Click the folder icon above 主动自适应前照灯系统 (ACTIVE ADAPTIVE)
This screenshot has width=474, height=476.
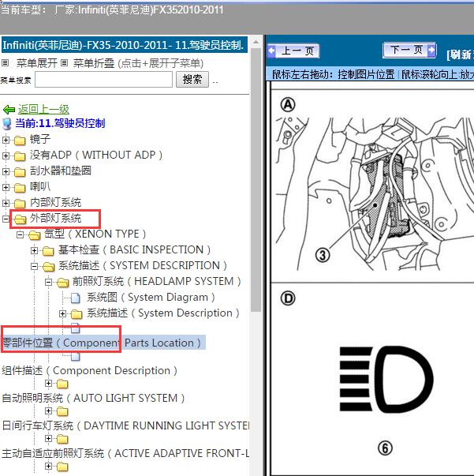[x=62, y=439]
